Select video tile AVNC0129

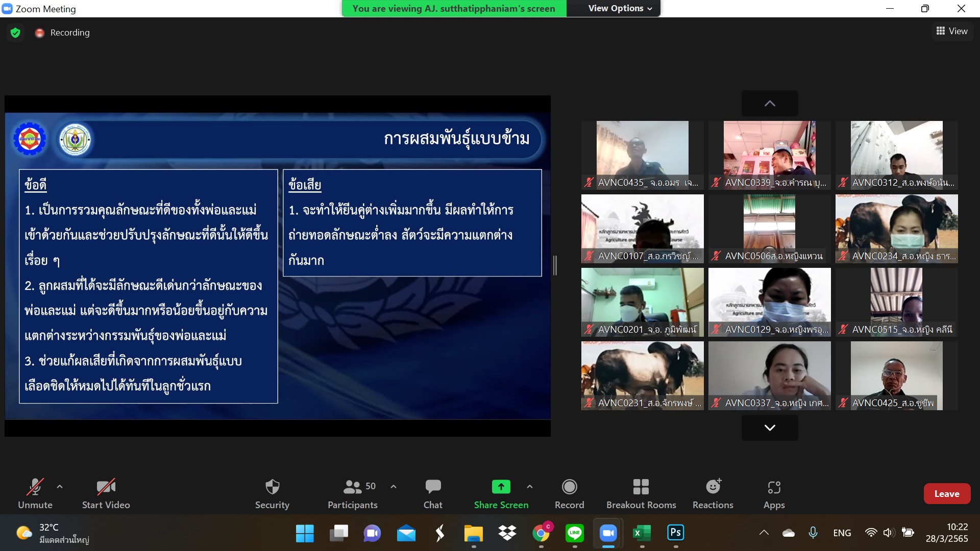[x=769, y=302]
